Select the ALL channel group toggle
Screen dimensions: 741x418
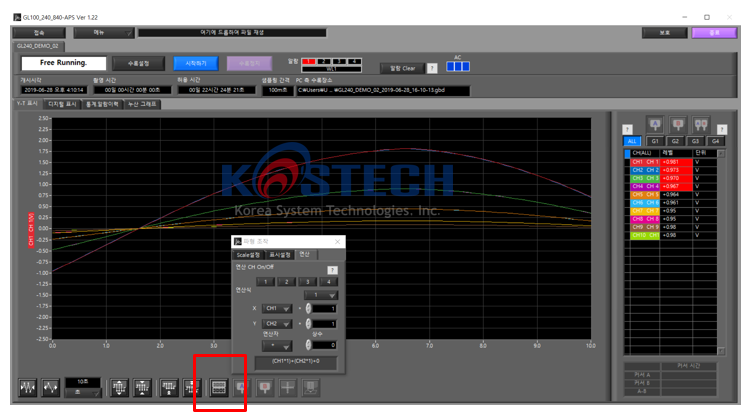[x=632, y=141]
